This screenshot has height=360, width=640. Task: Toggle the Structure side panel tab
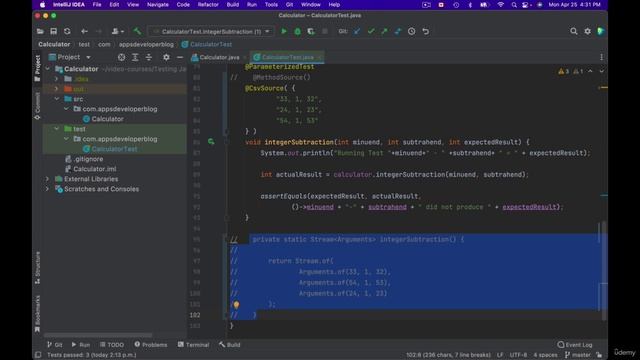tap(38, 268)
